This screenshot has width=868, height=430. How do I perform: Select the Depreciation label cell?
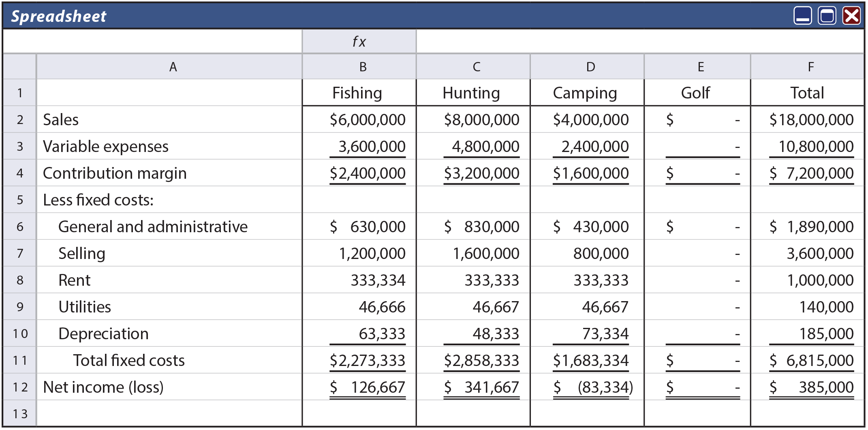click(169, 334)
